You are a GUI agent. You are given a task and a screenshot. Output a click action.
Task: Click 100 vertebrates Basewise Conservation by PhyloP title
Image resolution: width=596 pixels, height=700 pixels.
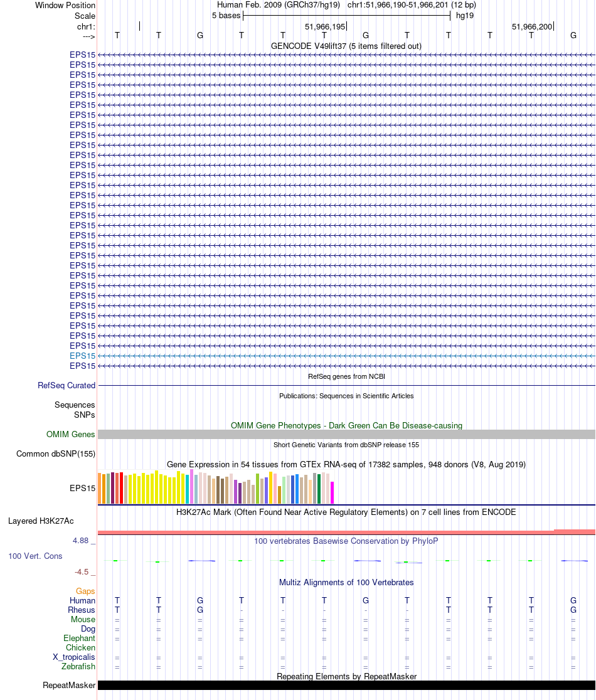346,541
